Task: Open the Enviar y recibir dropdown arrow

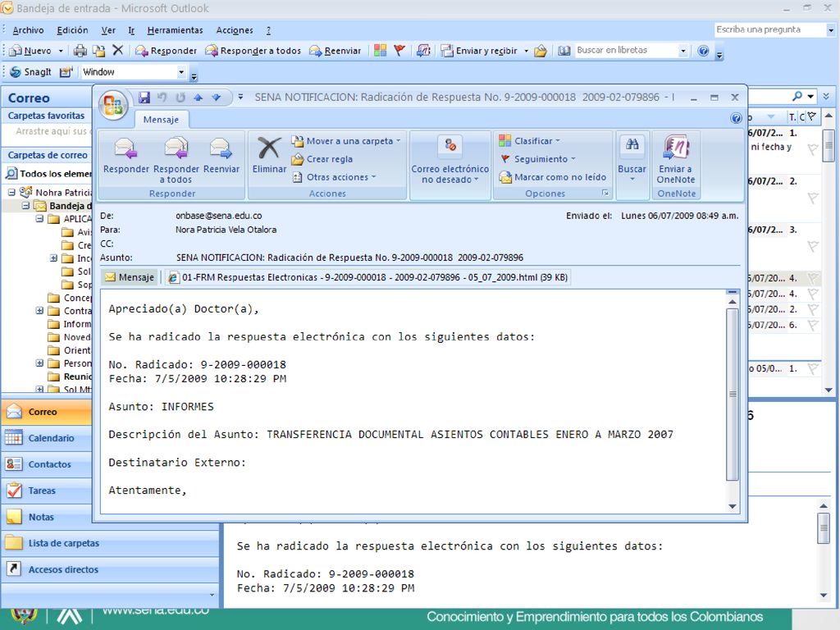Action: pyautogui.click(x=526, y=50)
